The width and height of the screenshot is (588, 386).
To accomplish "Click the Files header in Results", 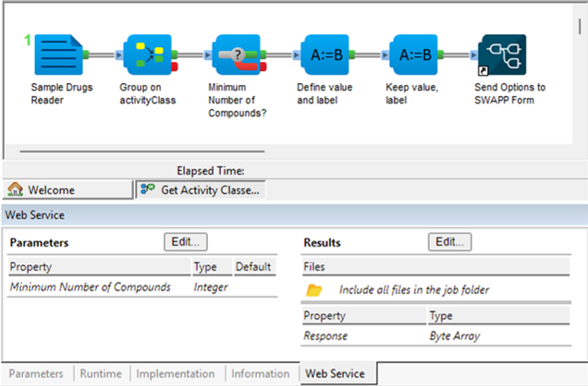I will point(435,267).
